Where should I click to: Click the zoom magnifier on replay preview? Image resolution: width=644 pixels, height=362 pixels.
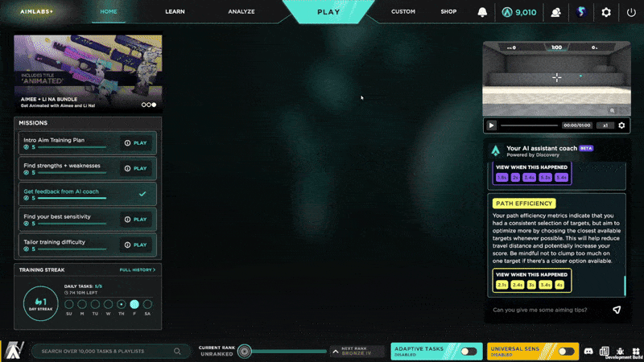[x=612, y=110]
